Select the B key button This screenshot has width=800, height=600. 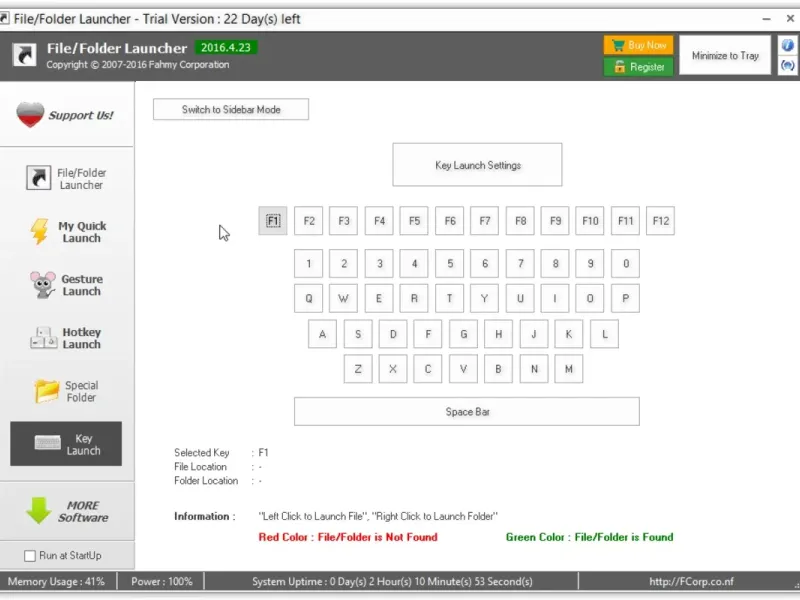(x=498, y=369)
